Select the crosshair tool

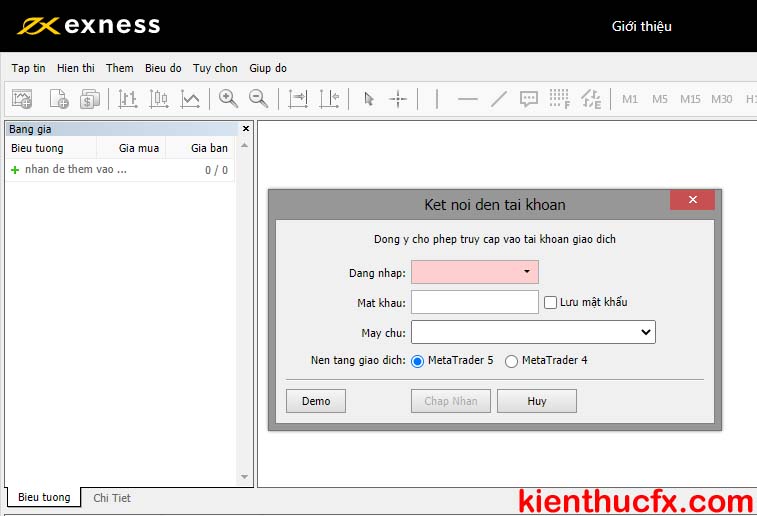click(x=398, y=99)
